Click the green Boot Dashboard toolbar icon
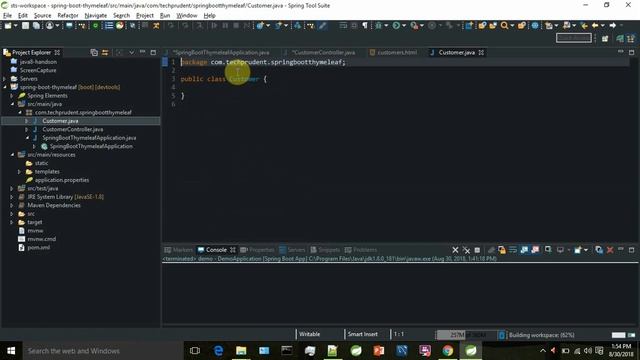This screenshot has width=640, height=360. [x=95, y=26]
